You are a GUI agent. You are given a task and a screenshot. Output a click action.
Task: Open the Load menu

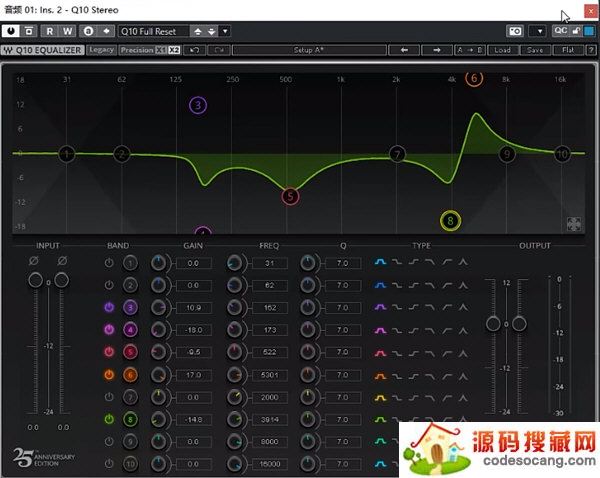pos(502,50)
